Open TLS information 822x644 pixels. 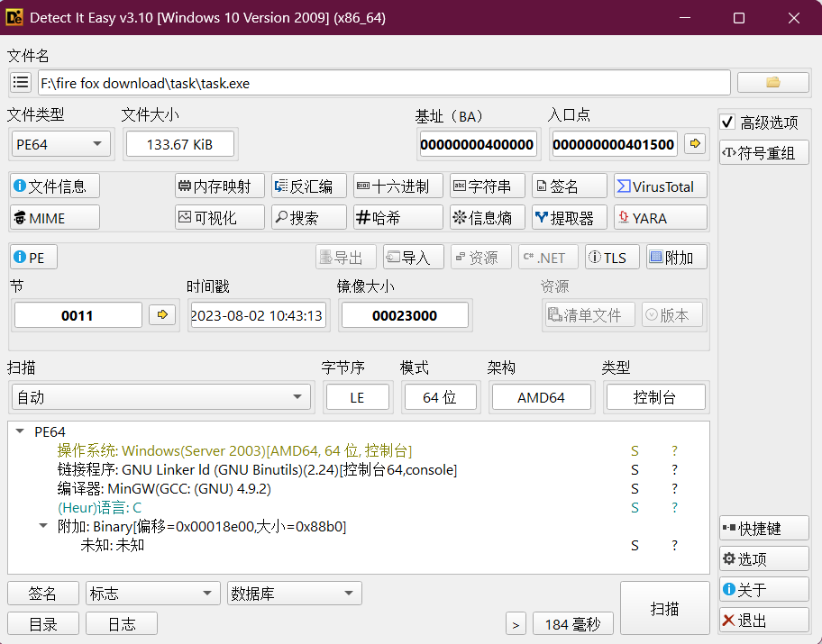click(x=612, y=258)
